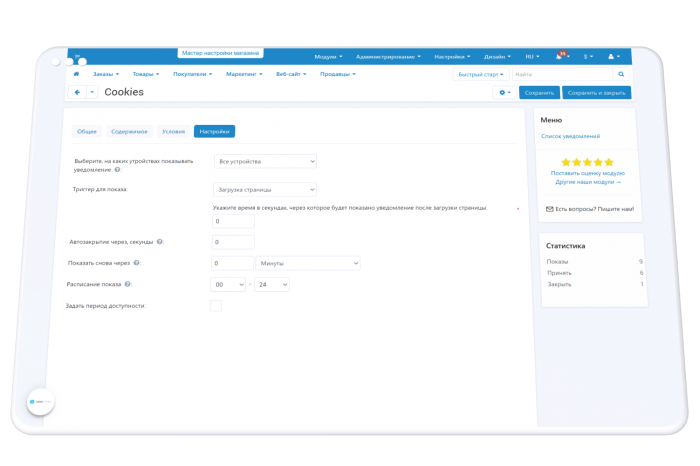Click the help icon next to уведомление label

pos(117,170)
